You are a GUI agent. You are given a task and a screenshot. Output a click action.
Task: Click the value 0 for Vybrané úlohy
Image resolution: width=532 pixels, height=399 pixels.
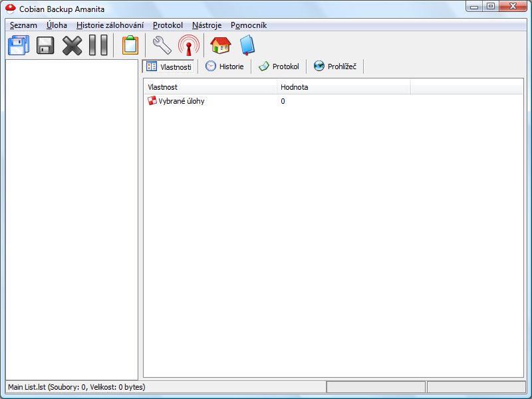tap(283, 101)
